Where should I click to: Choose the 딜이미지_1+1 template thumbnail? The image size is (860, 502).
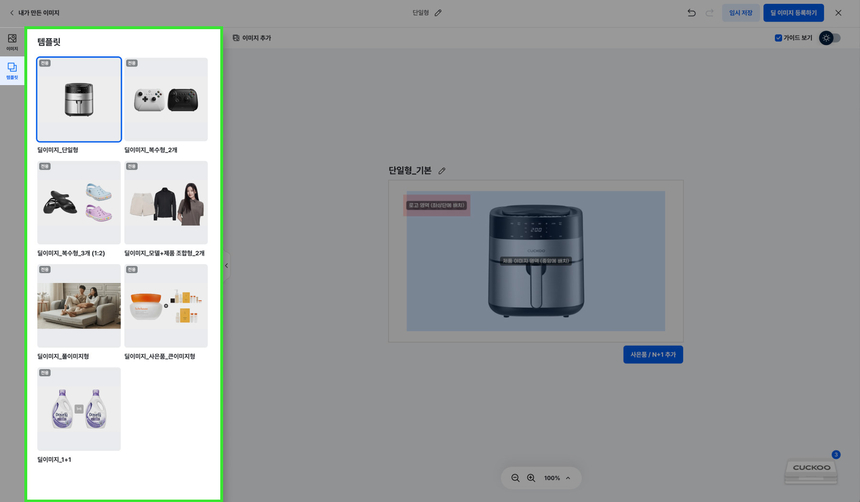[x=79, y=409]
